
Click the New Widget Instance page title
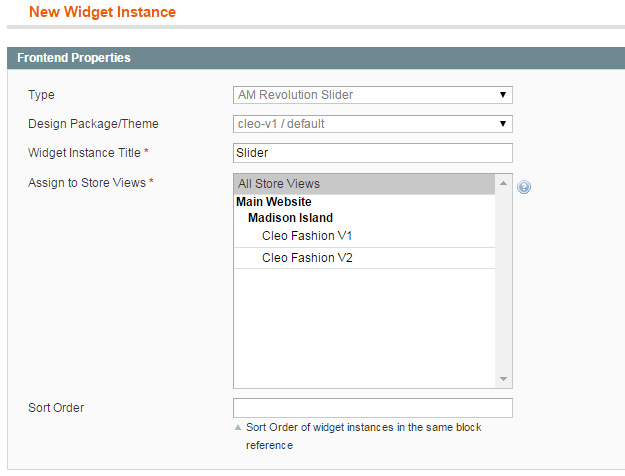[x=102, y=13]
